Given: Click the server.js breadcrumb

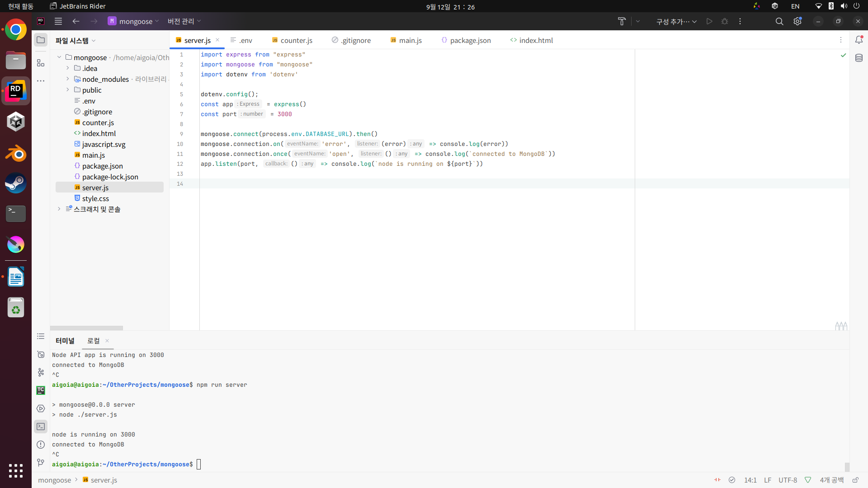Looking at the screenshot, I should tap(100, 480).
